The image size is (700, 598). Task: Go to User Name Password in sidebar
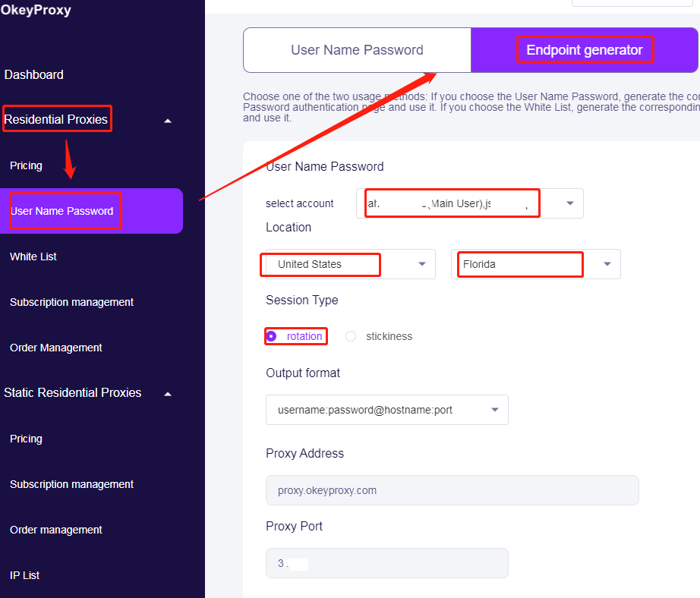coord(62,211)
